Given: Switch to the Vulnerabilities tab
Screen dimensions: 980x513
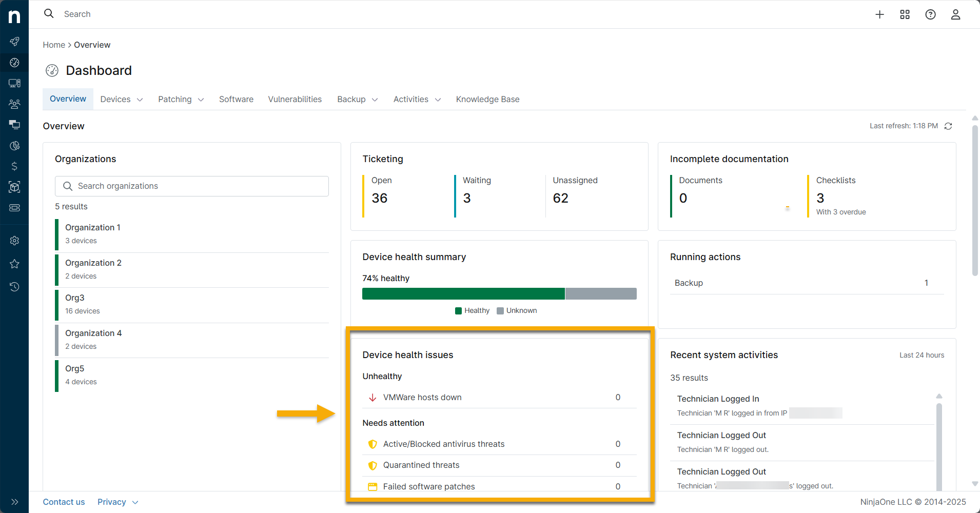Looking at the screenshot, I should (x=295, y=100).
